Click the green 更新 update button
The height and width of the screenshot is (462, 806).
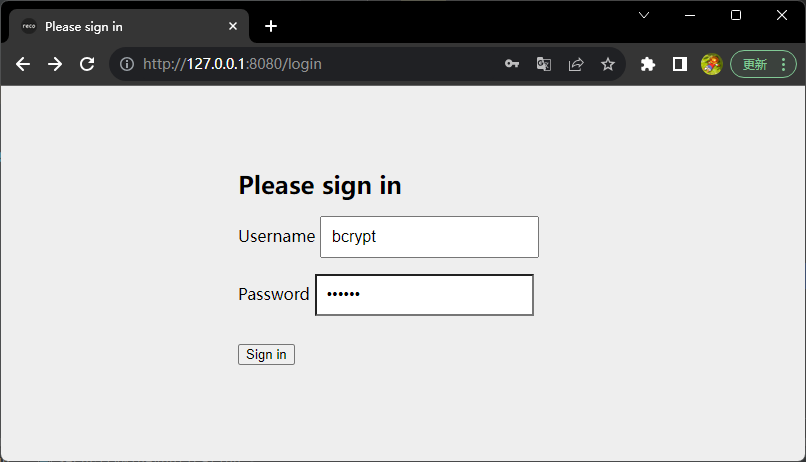754,64
